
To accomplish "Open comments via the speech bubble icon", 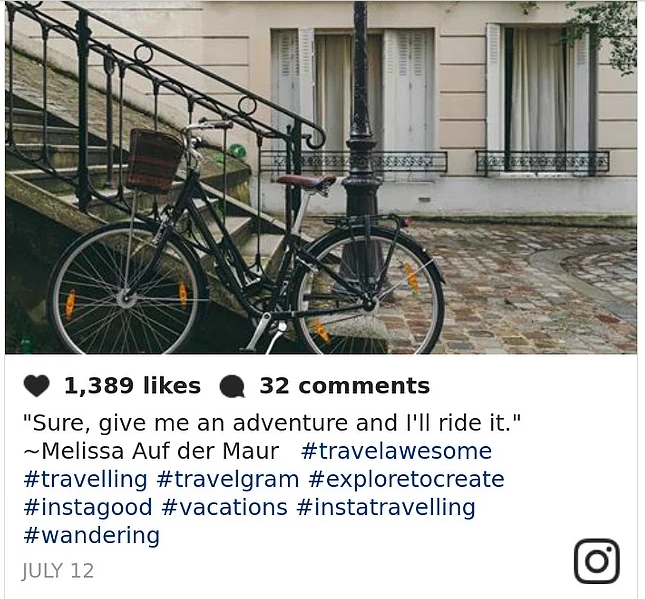I will [232, 387].
